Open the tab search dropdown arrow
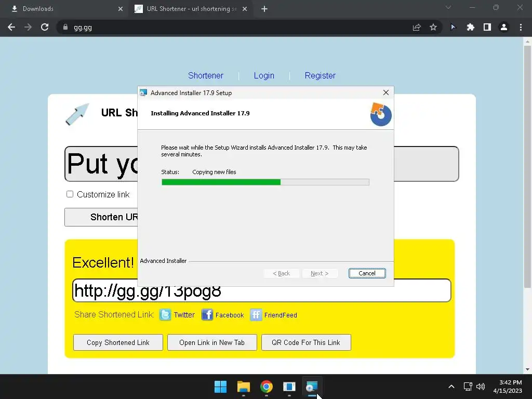Screen dimensions: 532x399 (x=448, y=7)
